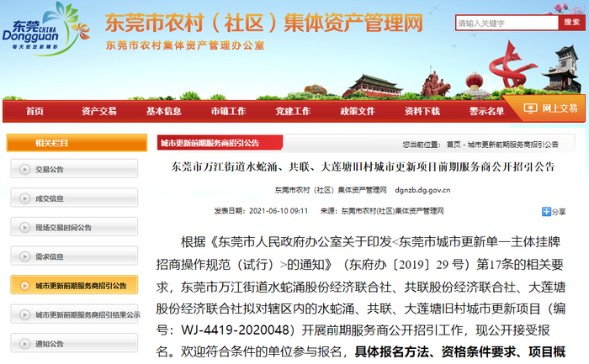Click the blue share plus icon

pos(546,212)
